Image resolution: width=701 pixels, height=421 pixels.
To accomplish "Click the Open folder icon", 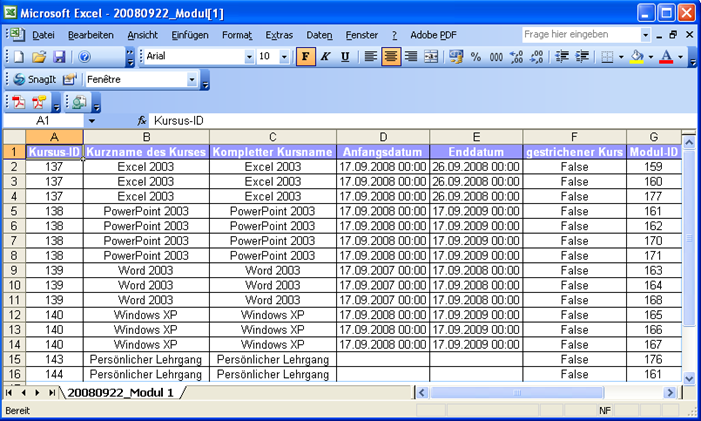I will click(38, 57).
